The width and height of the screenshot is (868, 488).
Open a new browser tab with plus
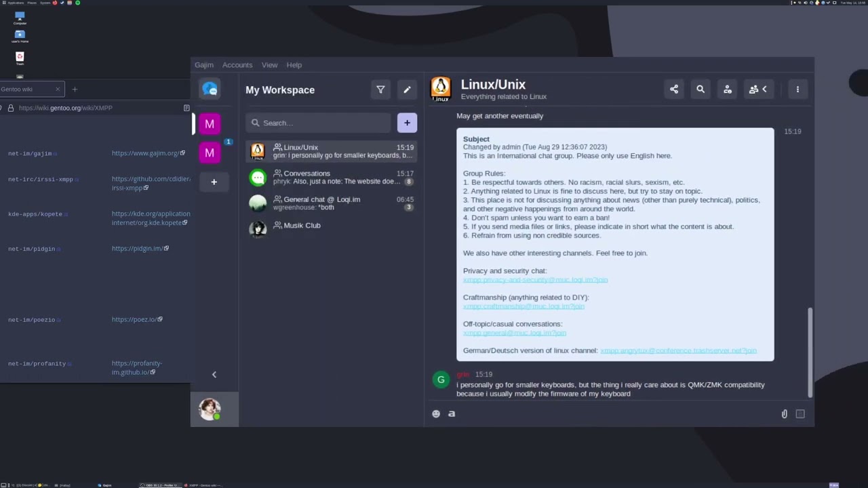point(75,89)
